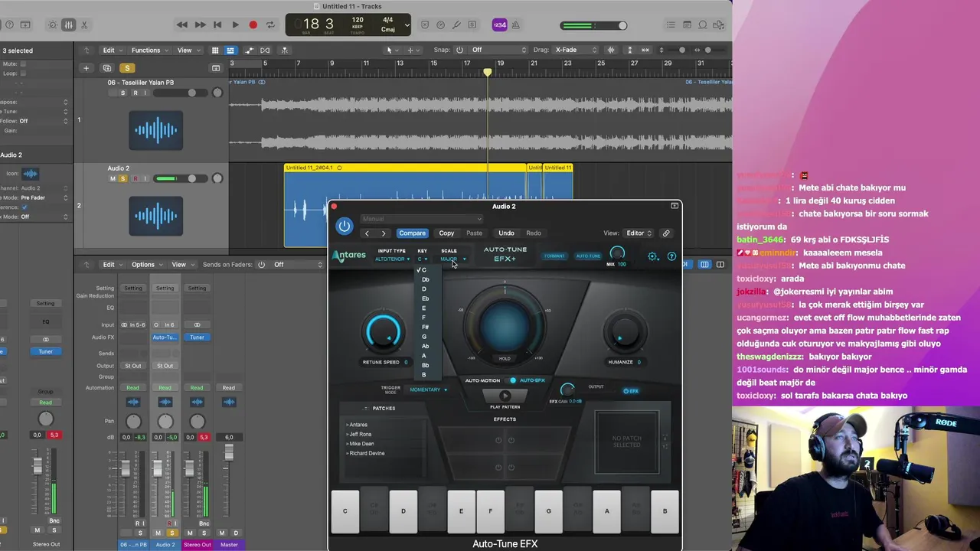
Task: Click the HOLD button under pitch display
Action: click(x=505, y=358)
